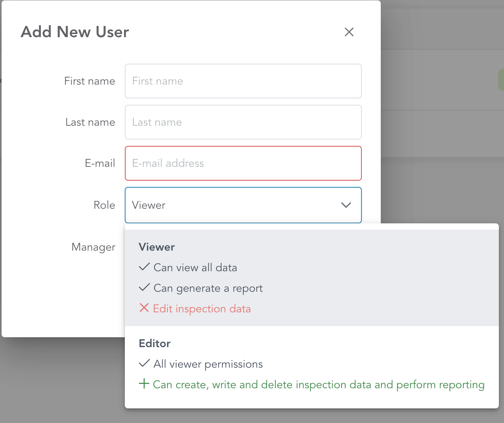
Task: Select the "Viewer" role heading in dropdown list
Action: pyautogui.click(x=157, y=247)
